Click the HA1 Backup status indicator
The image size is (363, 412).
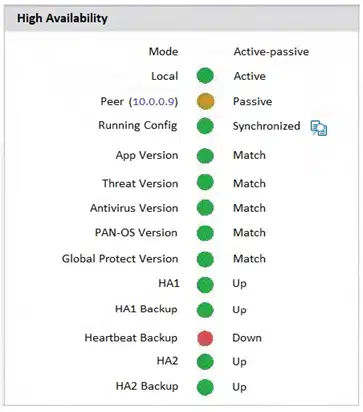coord(205,310)
